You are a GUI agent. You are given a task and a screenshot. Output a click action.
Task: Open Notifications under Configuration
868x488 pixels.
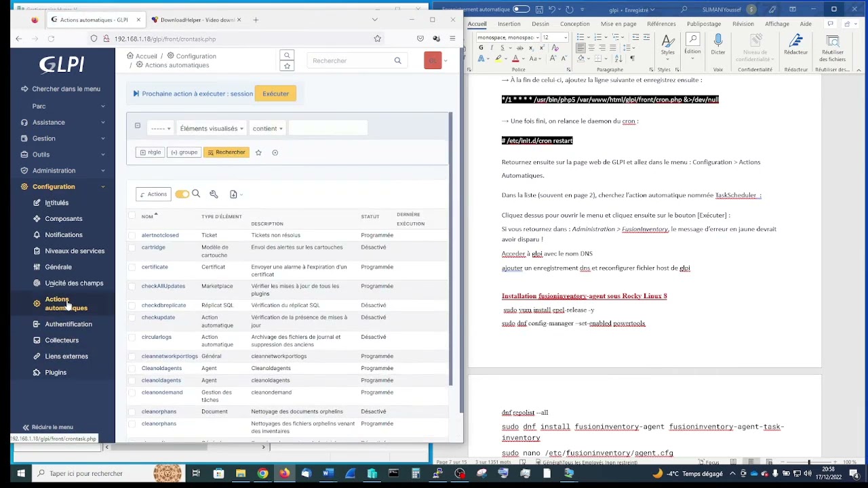(x=63, y=235)
